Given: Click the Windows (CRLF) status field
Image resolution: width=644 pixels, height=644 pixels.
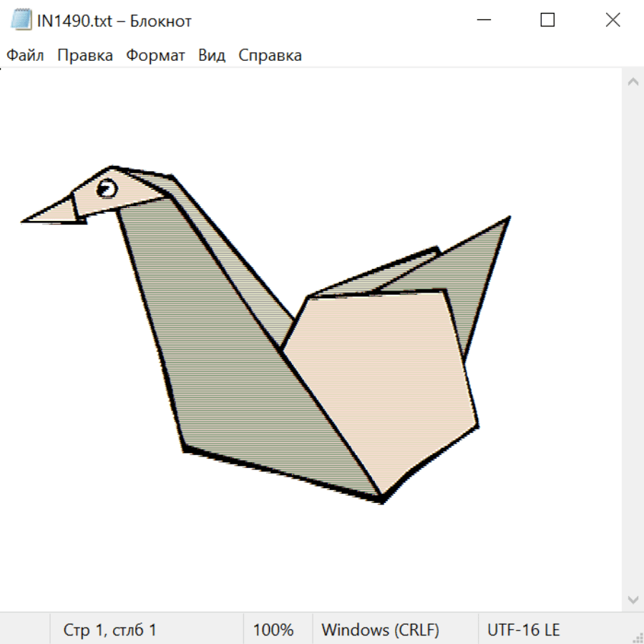Looking at the screenshot, I should point(380,630).
